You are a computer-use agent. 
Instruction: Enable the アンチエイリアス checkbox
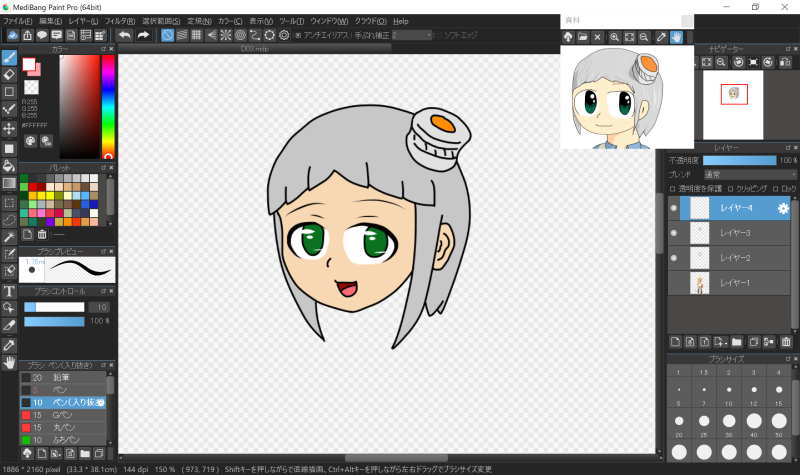tap(298, 35)
